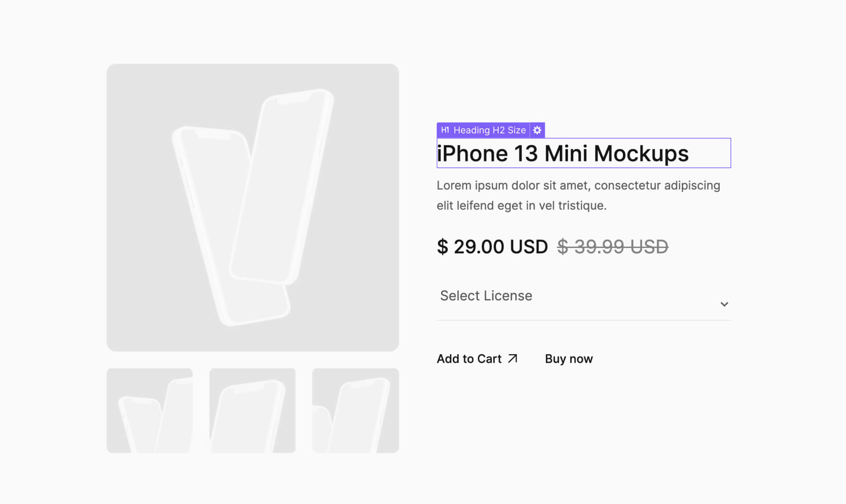Screen dimensions: 846x504
Task: Click the H1 tag badge
Action: [445, 130]
